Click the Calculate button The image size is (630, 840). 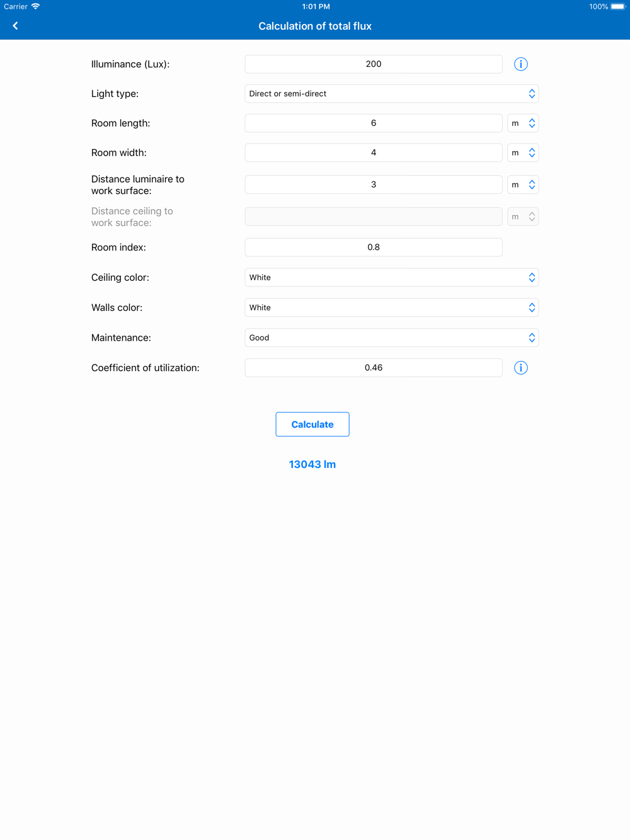point(312,424)
